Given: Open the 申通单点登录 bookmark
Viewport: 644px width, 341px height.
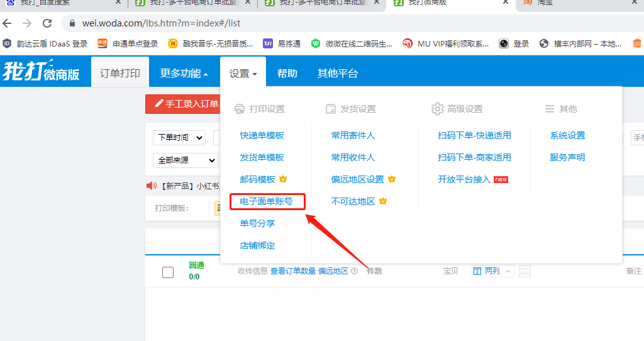Looking at the screenshot, I should pyautogui.click(x=128, y=44).
